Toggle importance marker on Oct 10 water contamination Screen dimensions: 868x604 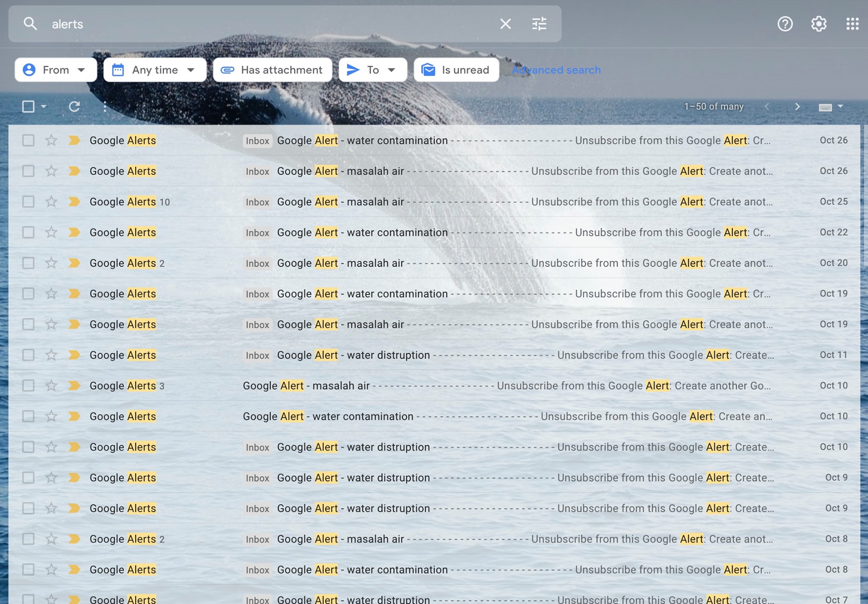74,416
